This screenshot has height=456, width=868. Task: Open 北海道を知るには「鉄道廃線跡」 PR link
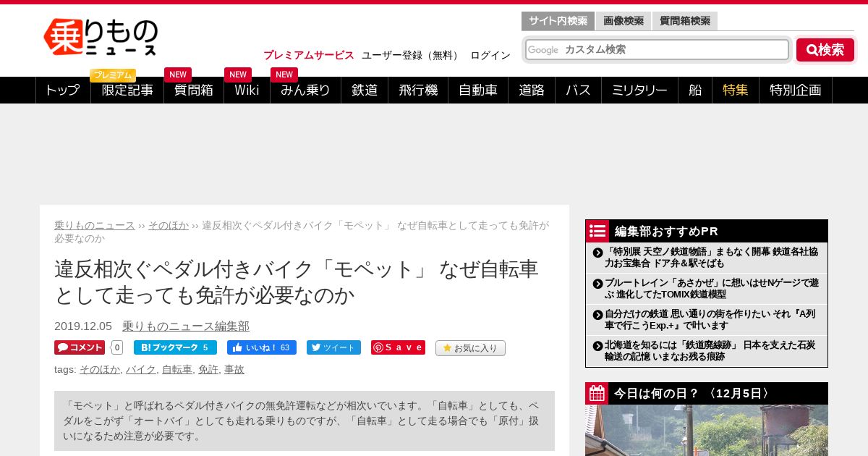712,350
